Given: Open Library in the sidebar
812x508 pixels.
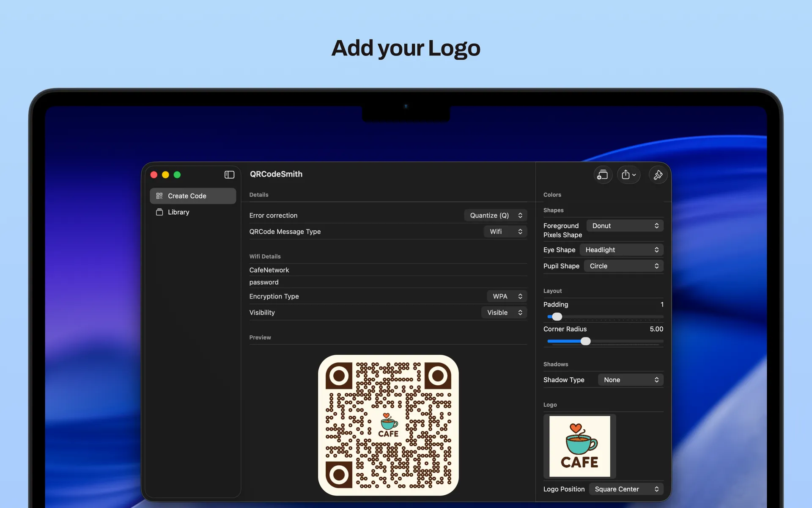Looking at the screenshot, I should 178,212.
